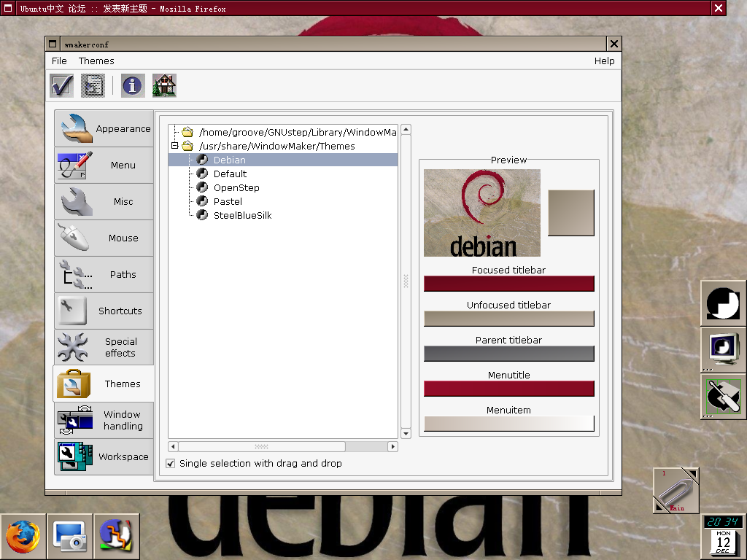This screenshot has height=560, width=747.
Task: Click the GNUstep logo dock icon
Action: [x=723, y=303]
